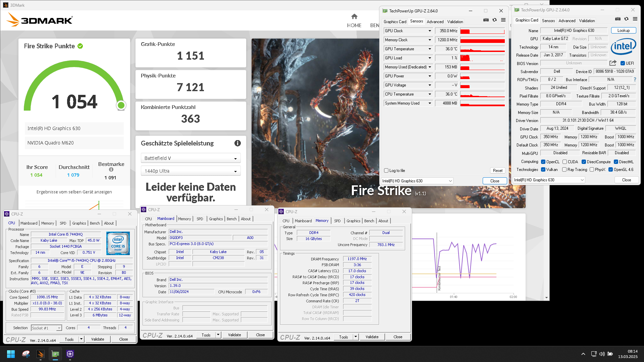
Task: Toggle the OpenCL checkbox
Action: (543, 162)
